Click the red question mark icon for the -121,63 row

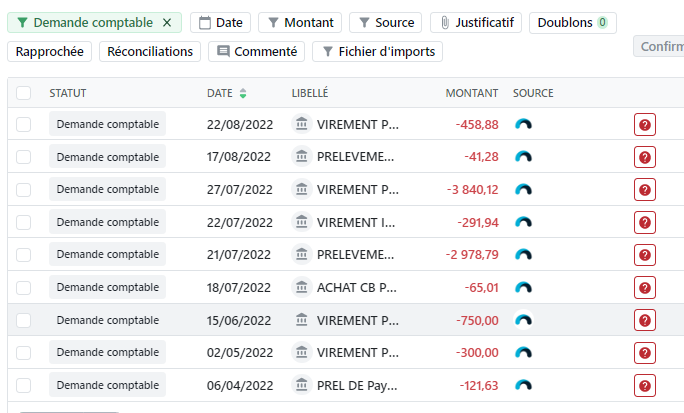pyautogui.click(x=645, y=386)
